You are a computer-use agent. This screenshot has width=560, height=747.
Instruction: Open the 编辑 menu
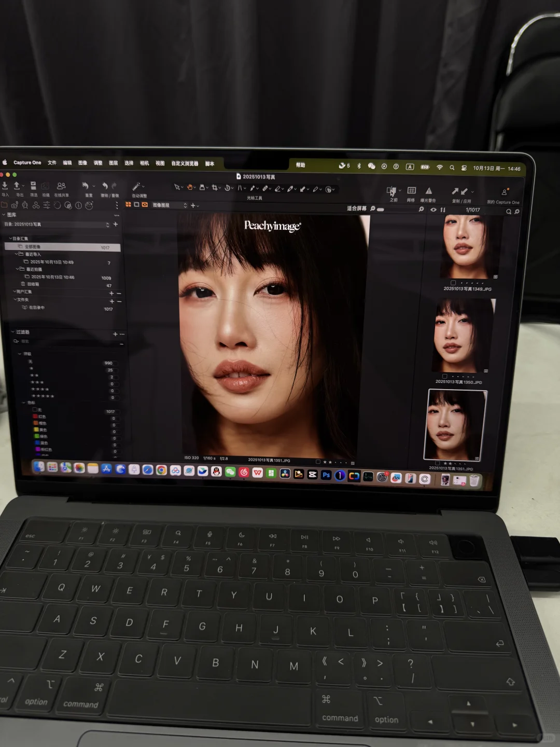point(67,163)
